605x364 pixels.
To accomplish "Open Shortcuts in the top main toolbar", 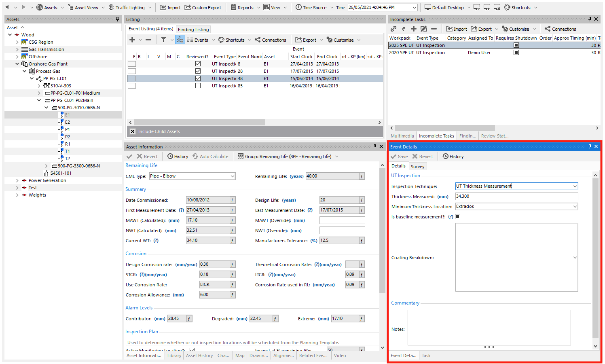I will tap(517, 7).
